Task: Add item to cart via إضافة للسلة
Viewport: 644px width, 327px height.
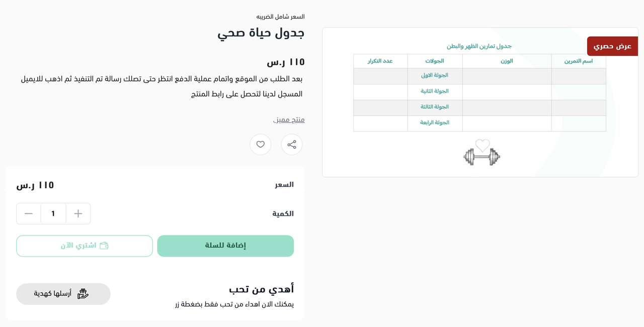Action: [x=225, y=246]
